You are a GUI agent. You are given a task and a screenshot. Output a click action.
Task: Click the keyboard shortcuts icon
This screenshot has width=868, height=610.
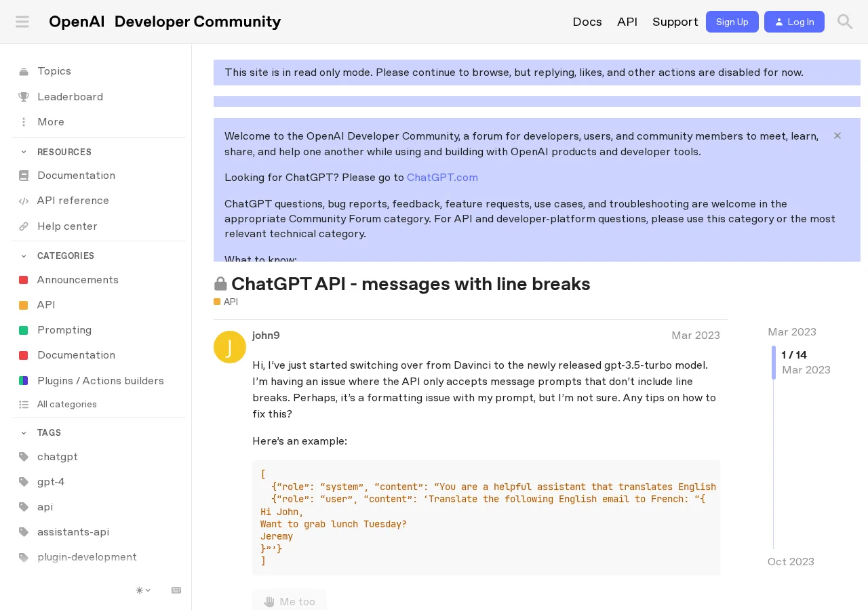pos(176,590)
